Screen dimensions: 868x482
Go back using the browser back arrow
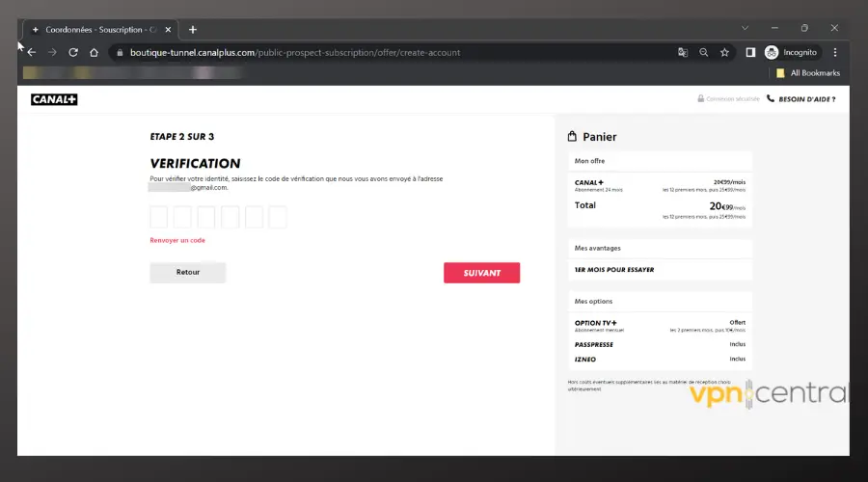(x=31, y=52)
